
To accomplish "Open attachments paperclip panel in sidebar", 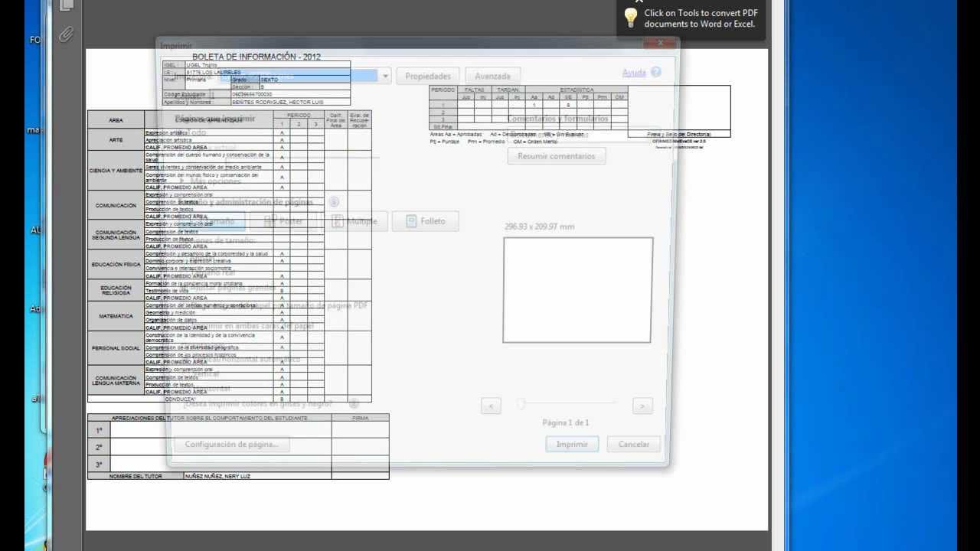I will point(67,34).
